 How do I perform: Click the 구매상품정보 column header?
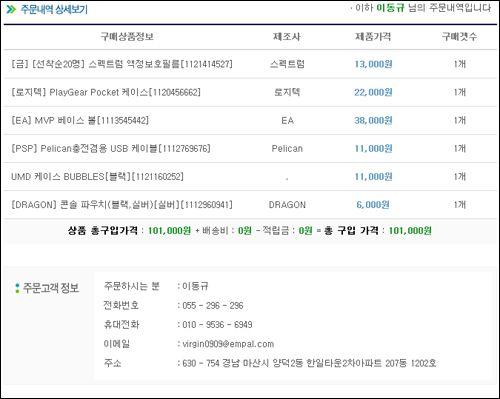click(x=127, y=36)
